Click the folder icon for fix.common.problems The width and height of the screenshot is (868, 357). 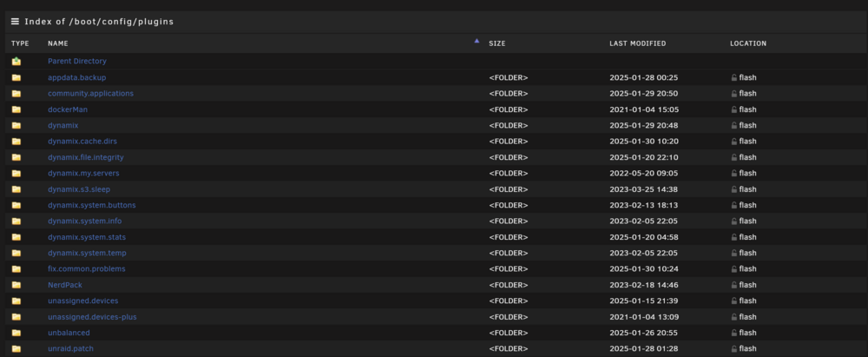pyautogui.click(x=16, y=269)
